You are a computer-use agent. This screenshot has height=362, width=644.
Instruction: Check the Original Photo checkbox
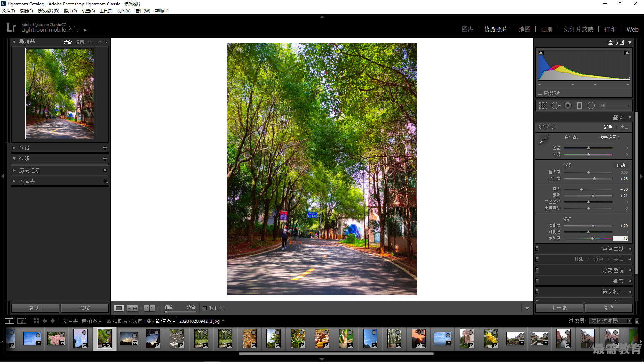point(540,93)
